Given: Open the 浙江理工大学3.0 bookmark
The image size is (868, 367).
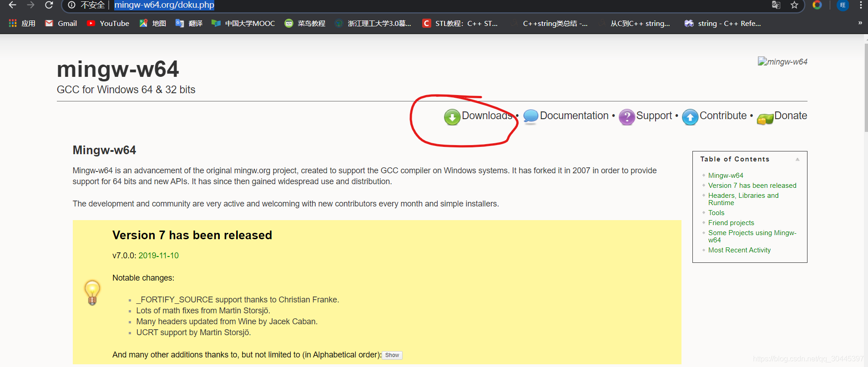Looking at the screenshot, I should (373, 23).
